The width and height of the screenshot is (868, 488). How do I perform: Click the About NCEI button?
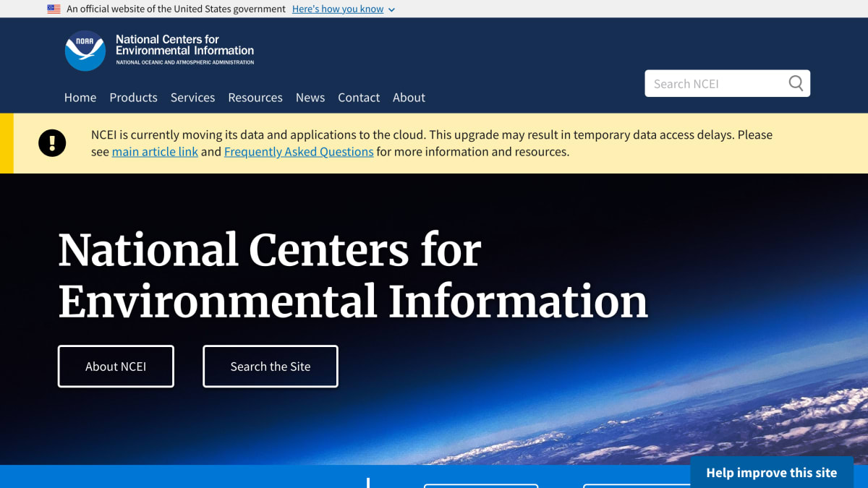pos(116,367)
